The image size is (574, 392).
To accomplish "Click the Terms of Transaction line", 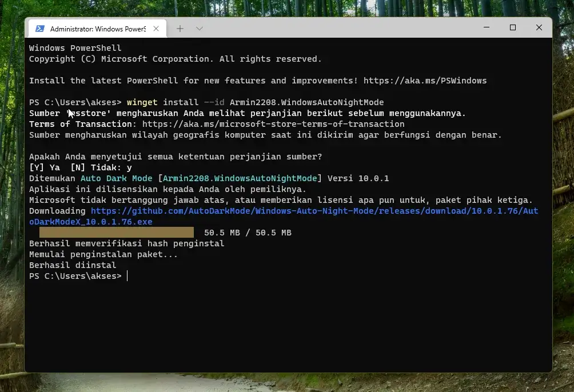I will coord(80,124).
